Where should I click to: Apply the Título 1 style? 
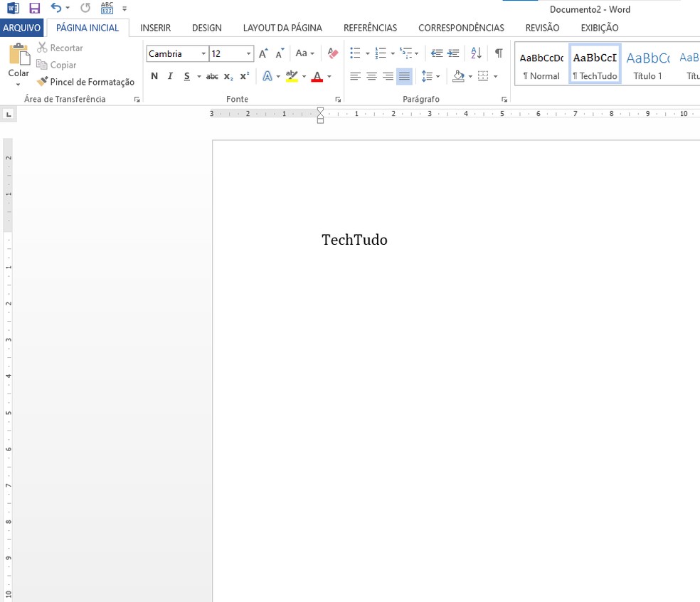tap(647, 65)
